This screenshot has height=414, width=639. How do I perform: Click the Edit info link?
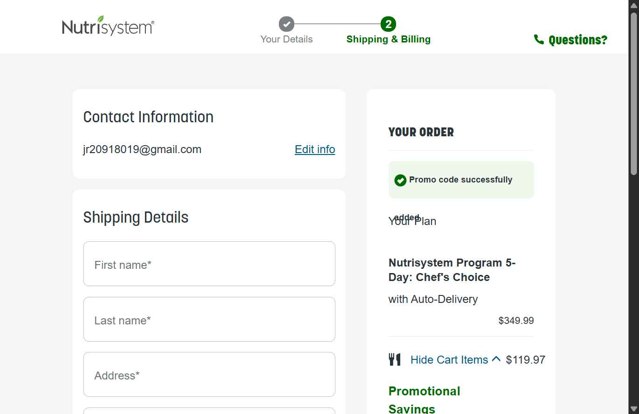[315, 149]
